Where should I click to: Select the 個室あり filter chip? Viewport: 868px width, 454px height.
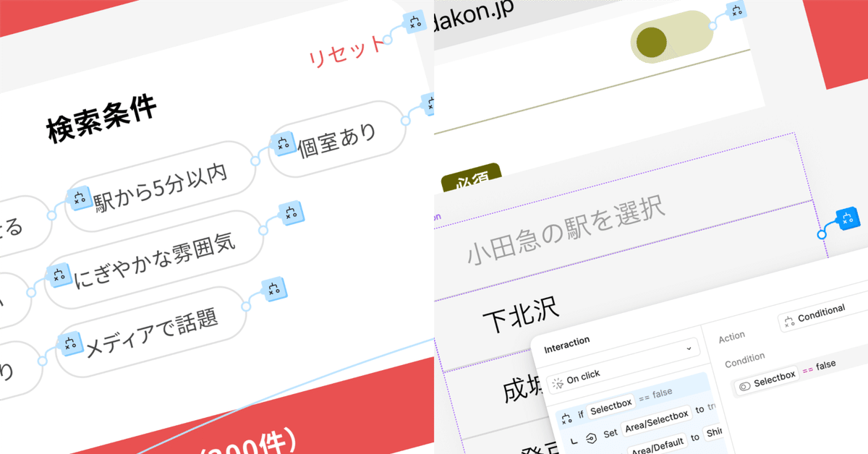(336, 137)
